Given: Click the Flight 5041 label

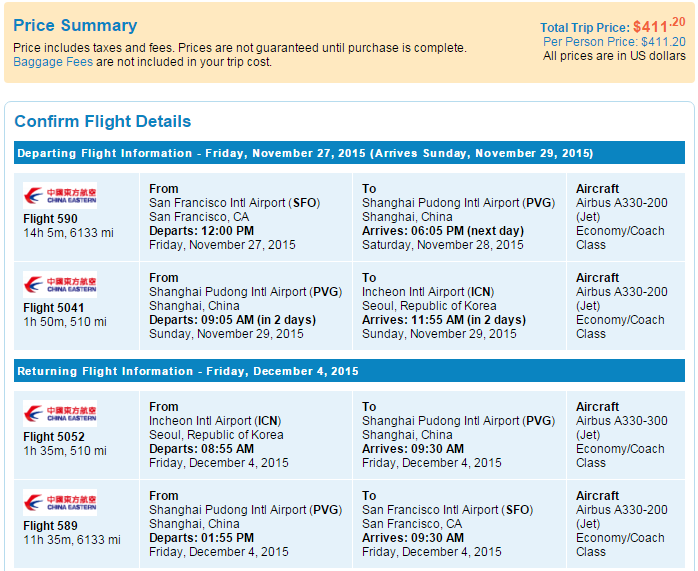Looking at the screenshot, I should (53, 308).
